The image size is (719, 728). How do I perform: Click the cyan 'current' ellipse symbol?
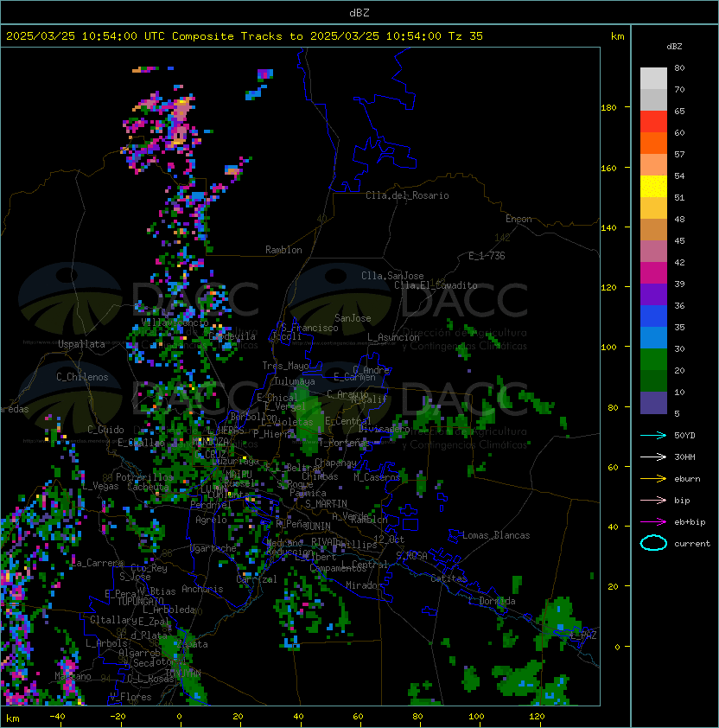coord(653,543)
